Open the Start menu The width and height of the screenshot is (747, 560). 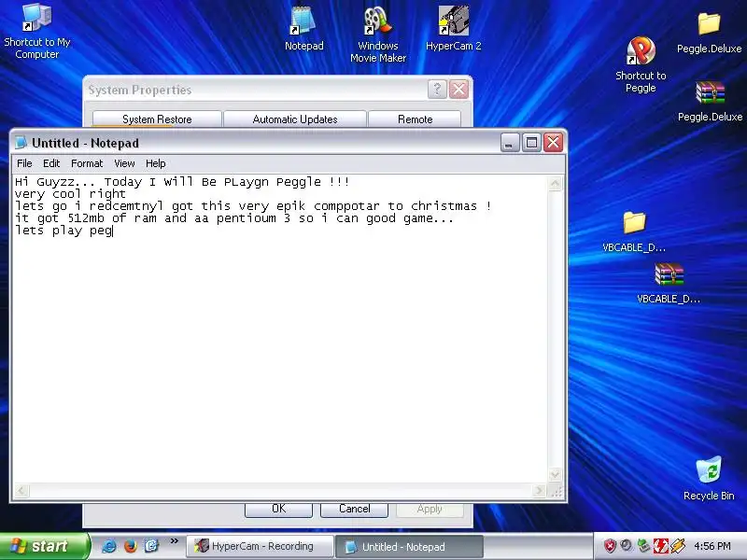(x=44, y=546)
